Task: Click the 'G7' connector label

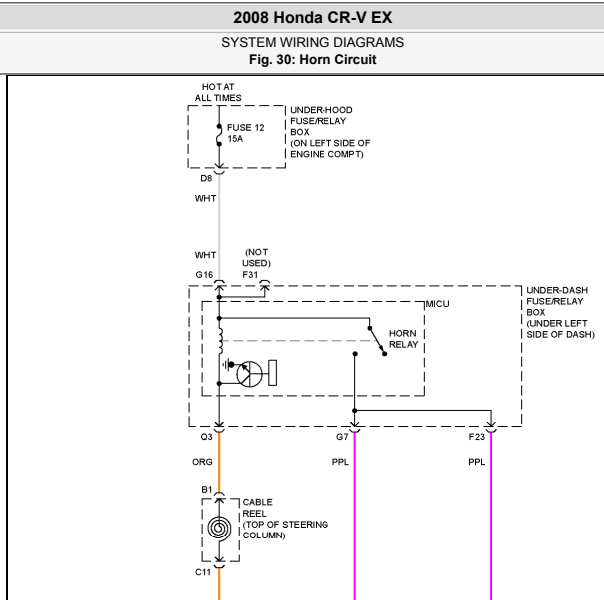Action: [342, 437]
